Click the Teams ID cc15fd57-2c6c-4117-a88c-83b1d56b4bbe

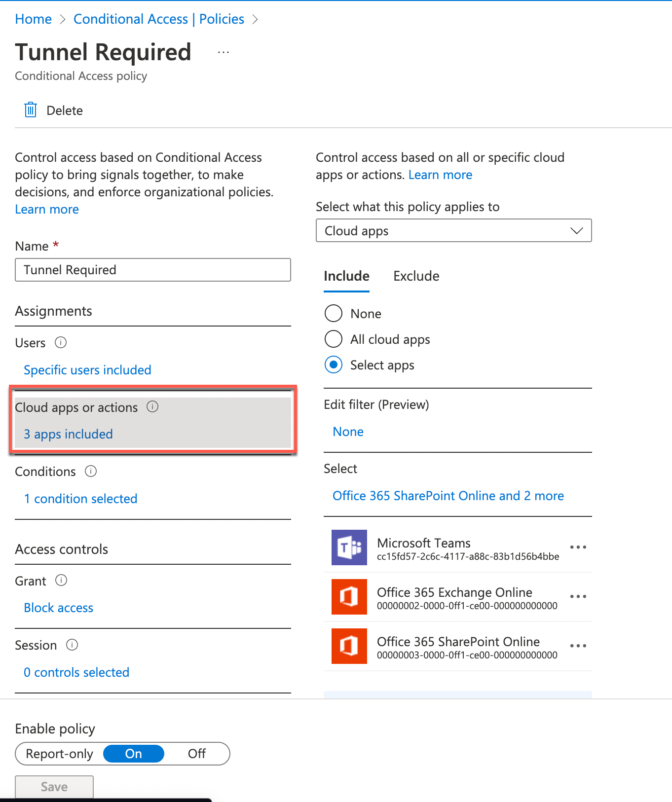(x=468, y=556)
